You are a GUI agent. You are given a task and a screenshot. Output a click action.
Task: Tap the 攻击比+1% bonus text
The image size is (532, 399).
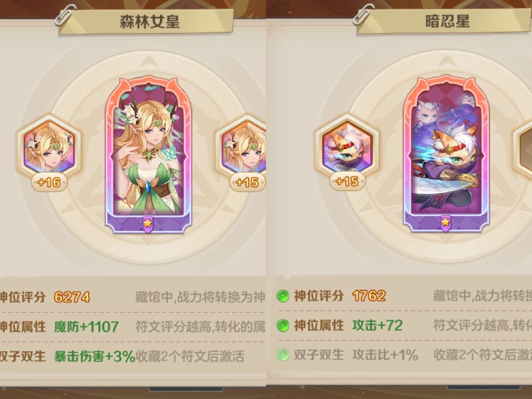click(x=385, y=355)
